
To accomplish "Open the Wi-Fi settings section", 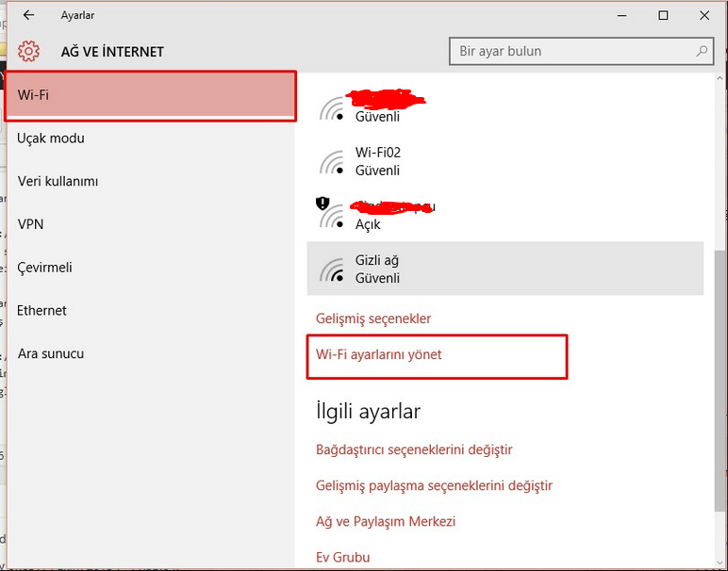I will [x=151, y=95].
